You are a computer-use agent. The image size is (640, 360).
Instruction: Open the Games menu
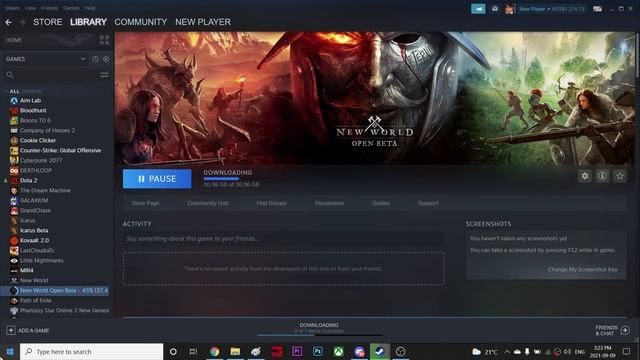[x=71, y=8]
